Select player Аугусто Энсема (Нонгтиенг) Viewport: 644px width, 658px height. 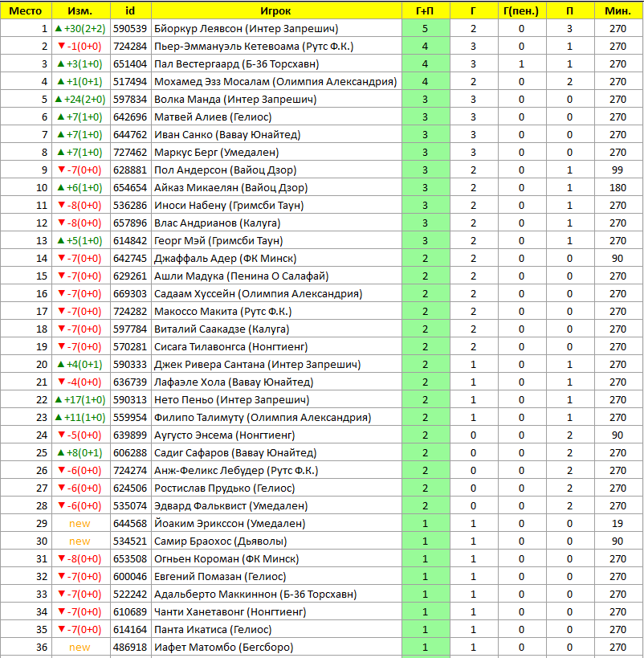click(225, 435)
